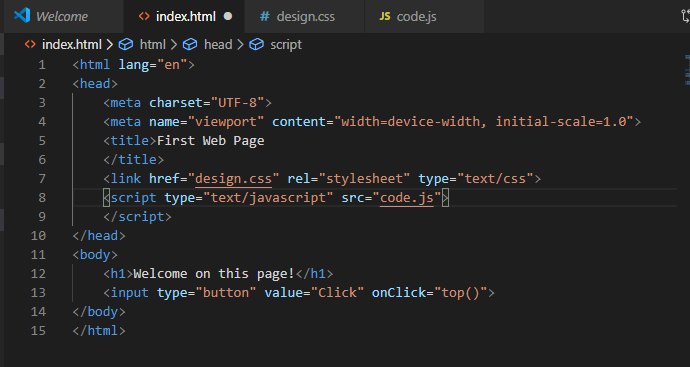Open the script breadcrumb segment
This screenshot has width=690, height=367.
pyautogui.click(x=286, y=44)
